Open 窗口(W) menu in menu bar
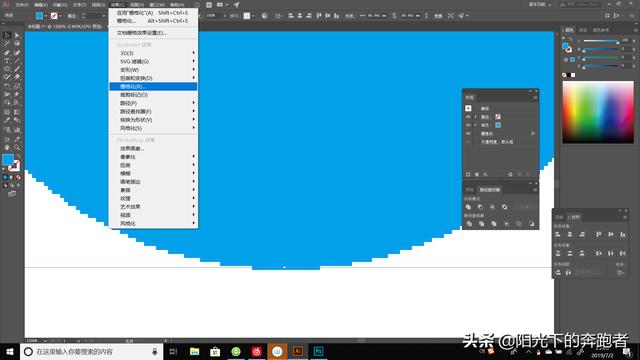Screen dimensions: 640x360 point(157,5)
